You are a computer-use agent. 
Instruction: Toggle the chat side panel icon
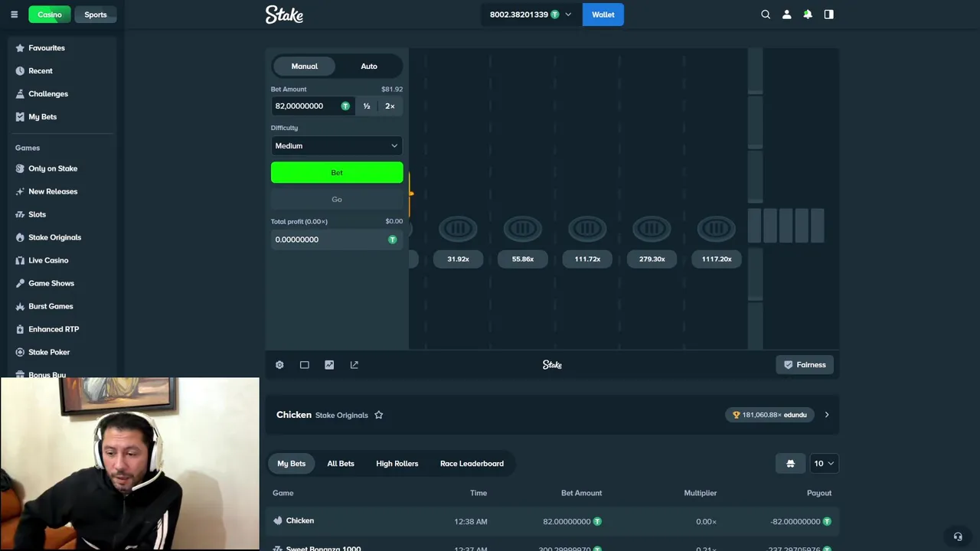click(x=828, y=15)
